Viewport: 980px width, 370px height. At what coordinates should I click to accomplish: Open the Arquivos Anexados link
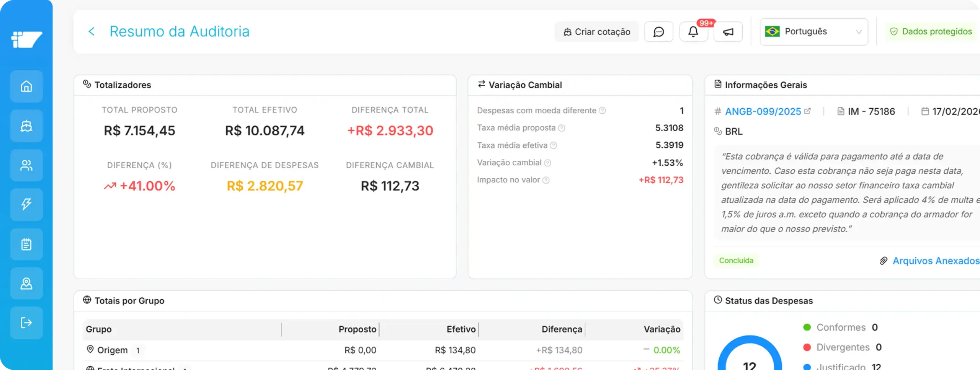pyautogui.click(x=935, y=261)
